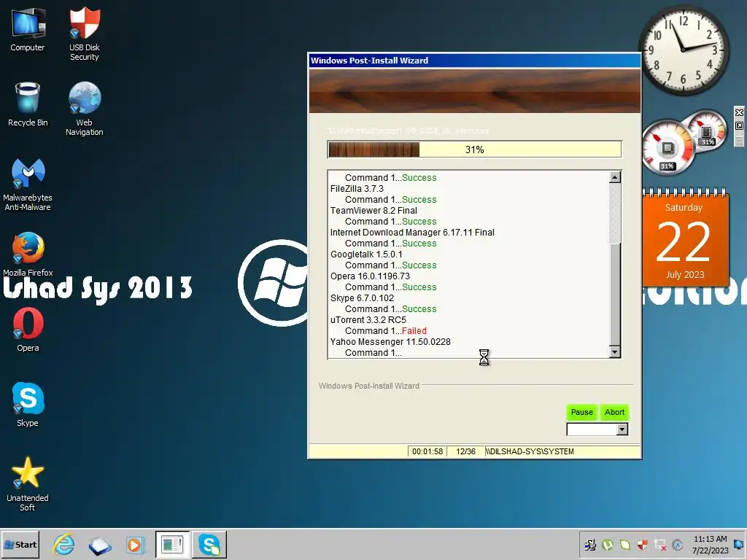The height and width of the screenshot is (560, 747).
Task: Click the computers tray icon next to uTorrent
Action: pos(590,544)
